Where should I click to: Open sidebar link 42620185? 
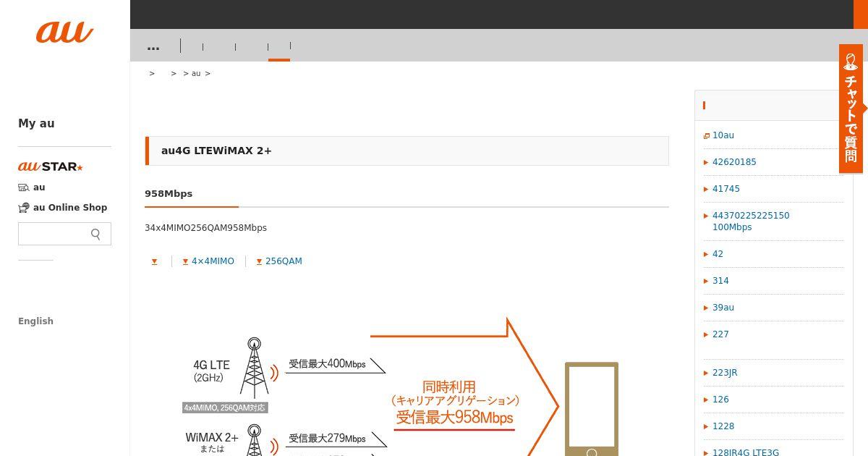734,162
